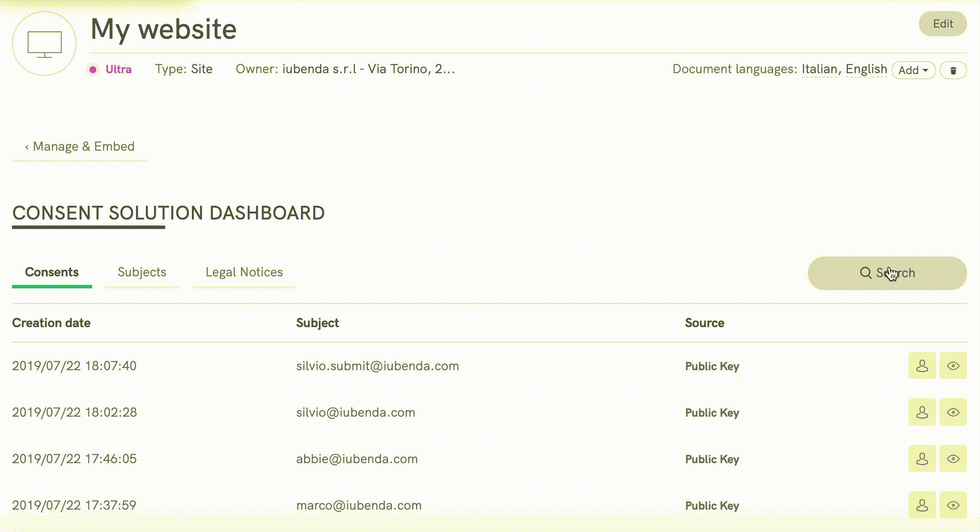Toggle the eye icon on abbie@iubenda.com row

(953, 459)
